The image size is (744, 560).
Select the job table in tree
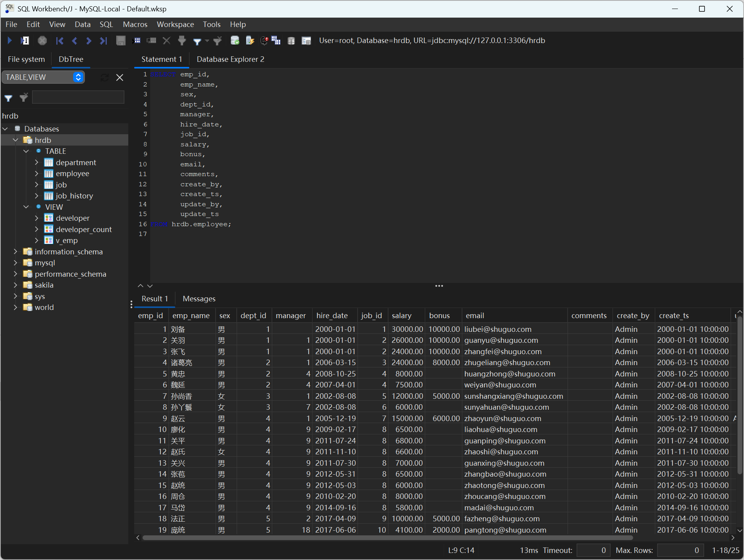pyautogui.click(x=61, y=185)
